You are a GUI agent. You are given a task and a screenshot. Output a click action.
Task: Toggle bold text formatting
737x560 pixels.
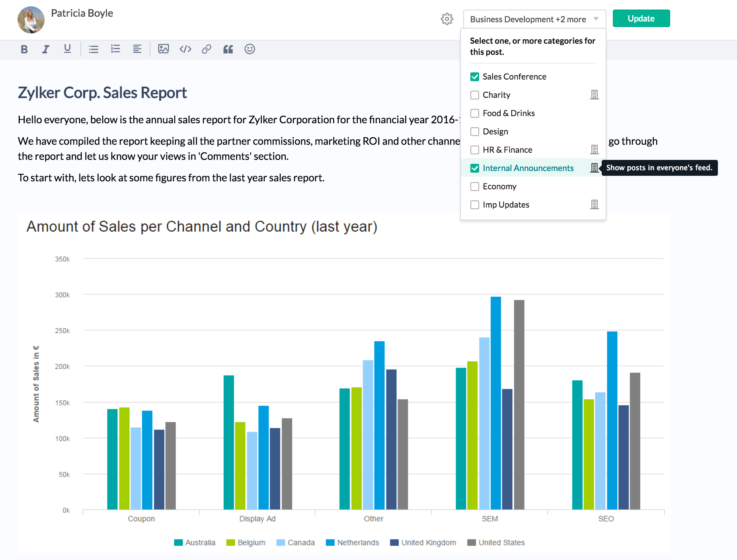pyautogui.click(x=24, y=49)
